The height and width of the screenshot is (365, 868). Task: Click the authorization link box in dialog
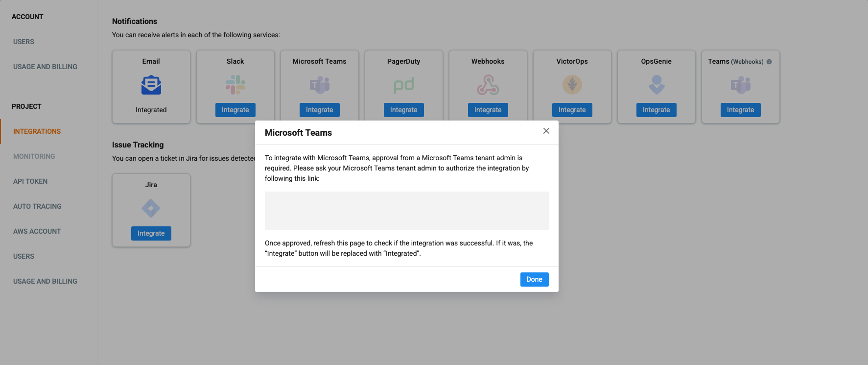point(407,211)
